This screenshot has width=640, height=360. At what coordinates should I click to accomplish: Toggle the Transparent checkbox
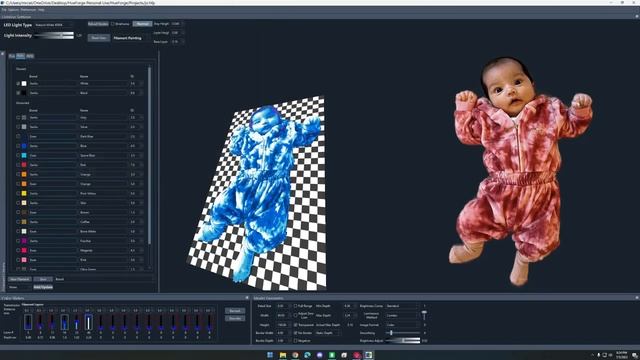tap(296, 325)
